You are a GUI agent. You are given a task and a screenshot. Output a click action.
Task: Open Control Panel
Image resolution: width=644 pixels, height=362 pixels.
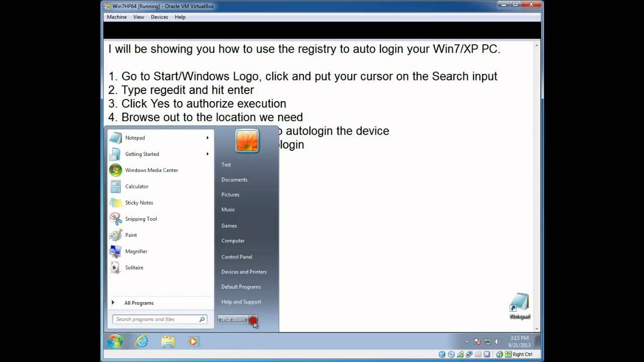(x=237, y=257)
